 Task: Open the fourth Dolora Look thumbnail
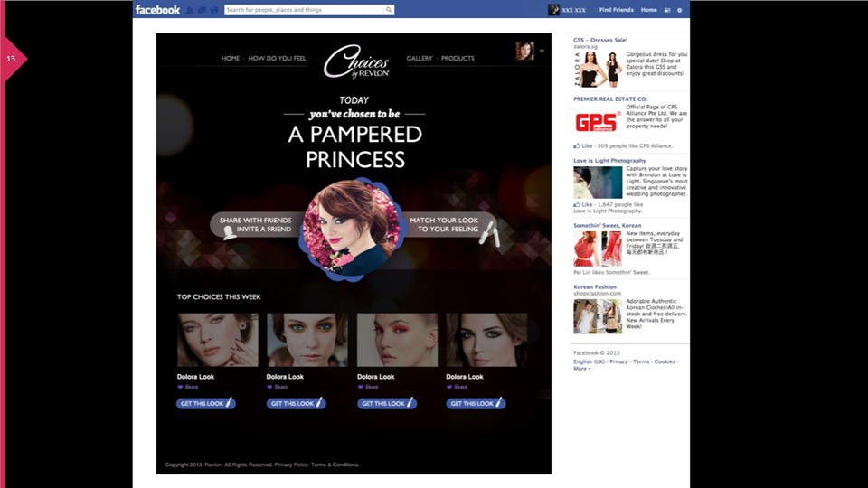click(486, 340)
